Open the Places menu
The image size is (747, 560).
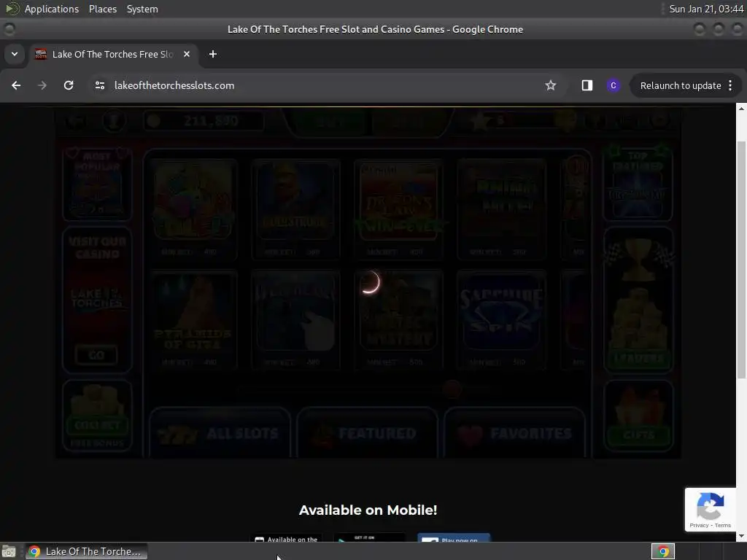(102, 9)
